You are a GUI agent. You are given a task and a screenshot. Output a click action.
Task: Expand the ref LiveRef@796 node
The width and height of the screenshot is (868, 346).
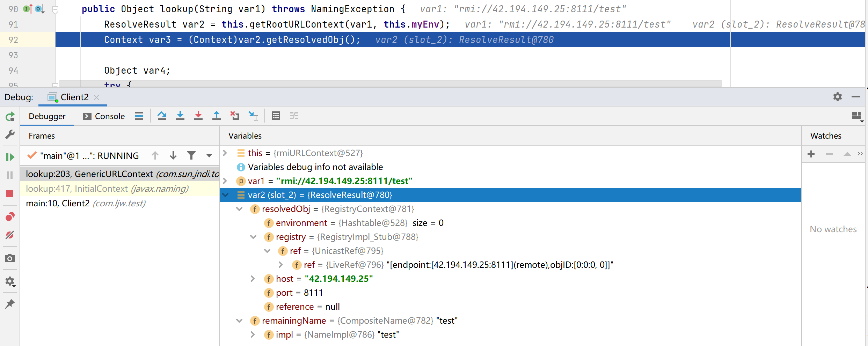coord(280,265)
